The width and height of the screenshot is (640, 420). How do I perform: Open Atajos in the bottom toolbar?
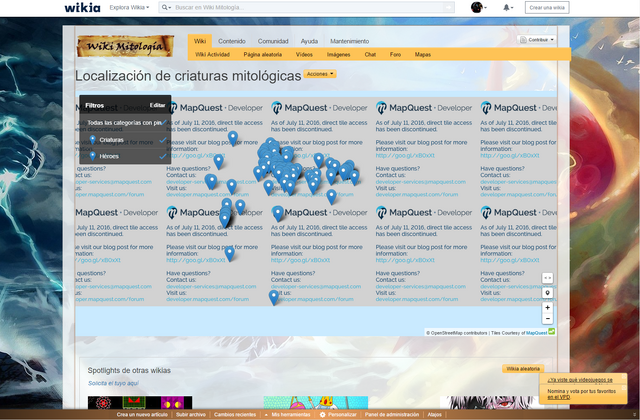click(435, 415)
